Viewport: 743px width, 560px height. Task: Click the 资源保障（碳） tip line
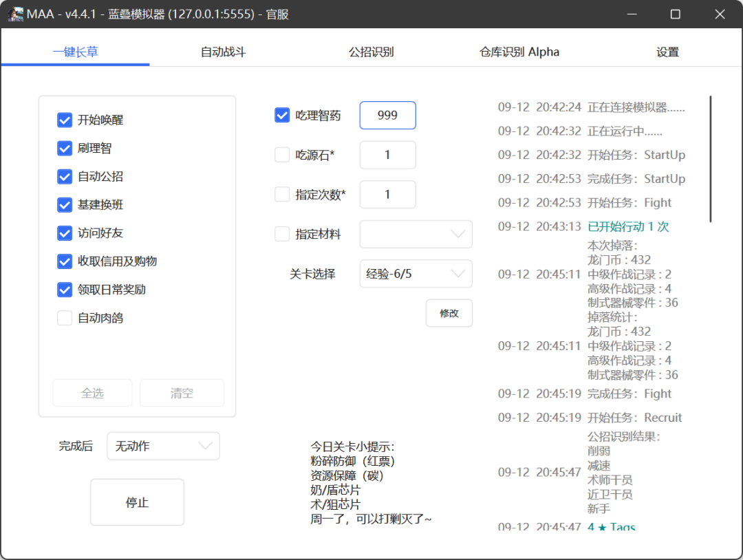coord(346,475)
